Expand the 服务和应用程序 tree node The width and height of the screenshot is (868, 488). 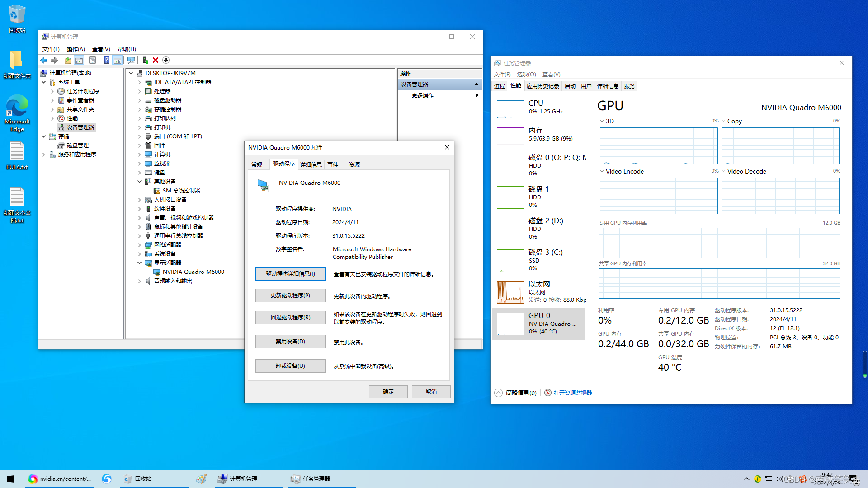[x=44, y=155]
